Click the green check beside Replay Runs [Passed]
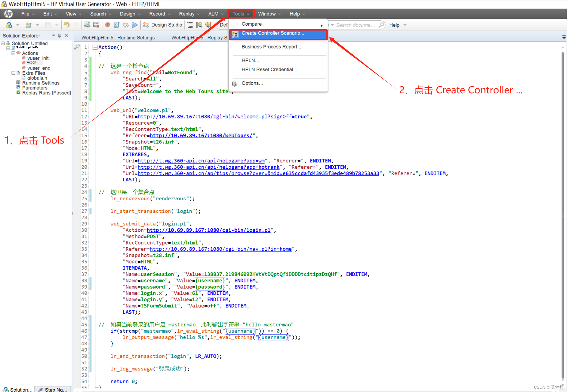This screenshot has width=568, height=392. [x=18, y=92]
